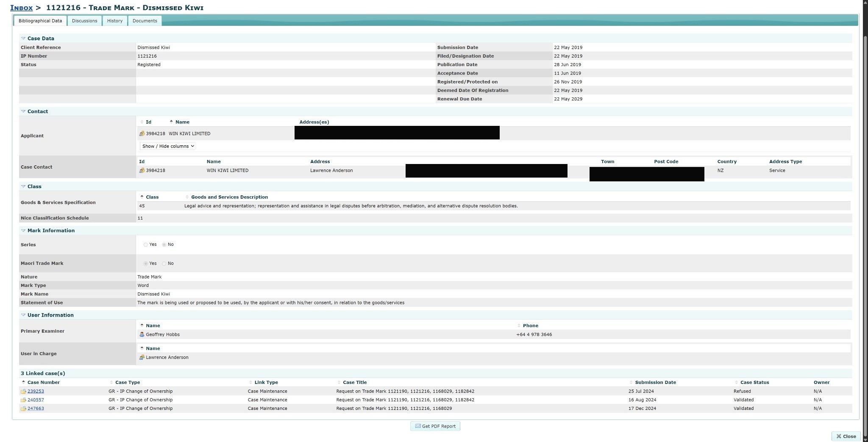The image size is (868, 442).
Task: Switch to the Documents tab
Action: [145, 20]
